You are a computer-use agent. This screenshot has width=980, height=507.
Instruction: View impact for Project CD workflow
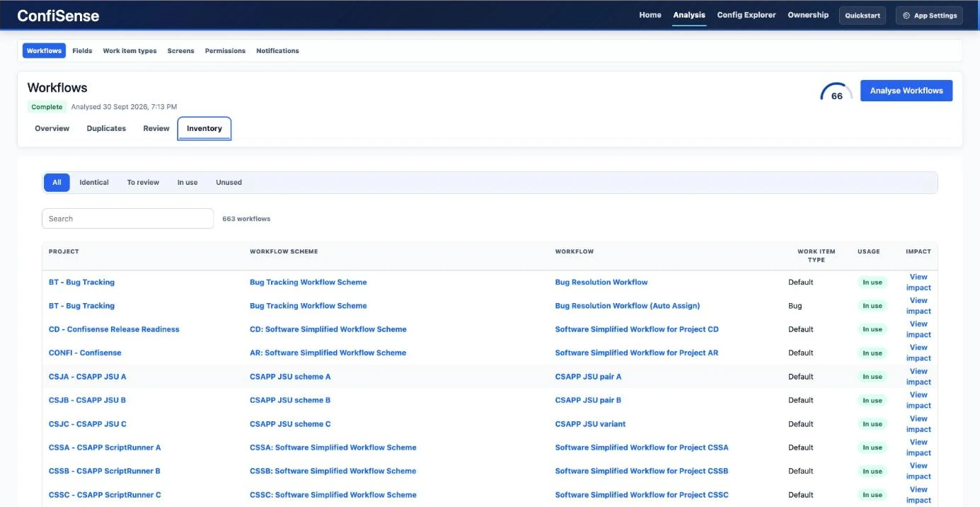tap(918, 329)
